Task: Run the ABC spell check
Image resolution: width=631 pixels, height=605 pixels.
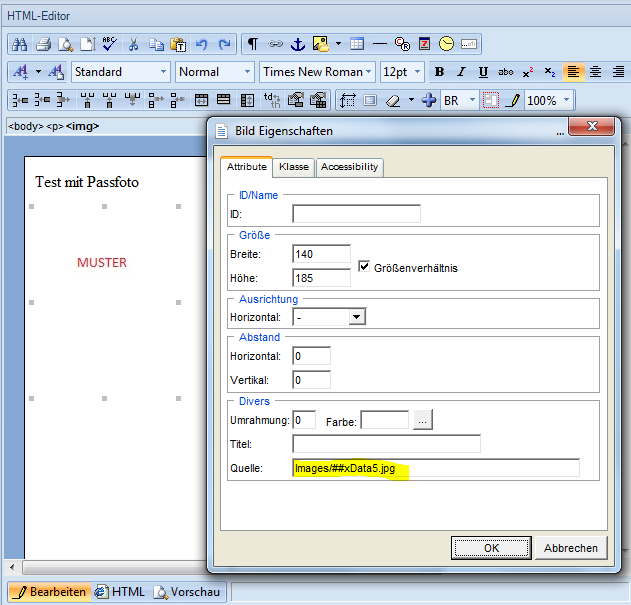Action: click(x=109, y=44)
